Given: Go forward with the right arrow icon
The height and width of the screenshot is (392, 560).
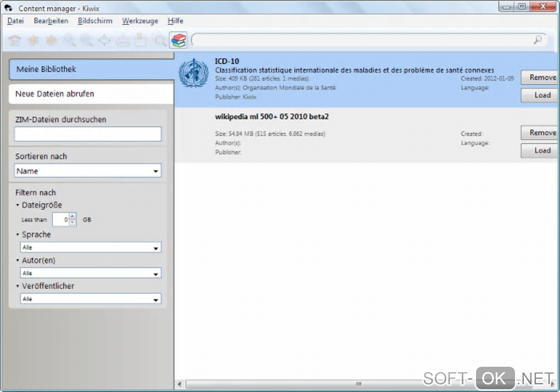Looking at the screenshot, I should (52, 40).
